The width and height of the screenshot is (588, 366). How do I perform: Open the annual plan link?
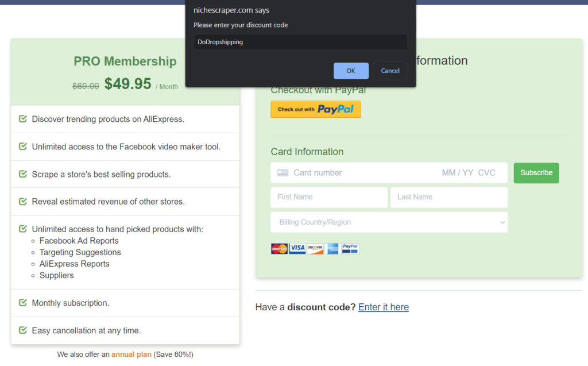[131, 355]
